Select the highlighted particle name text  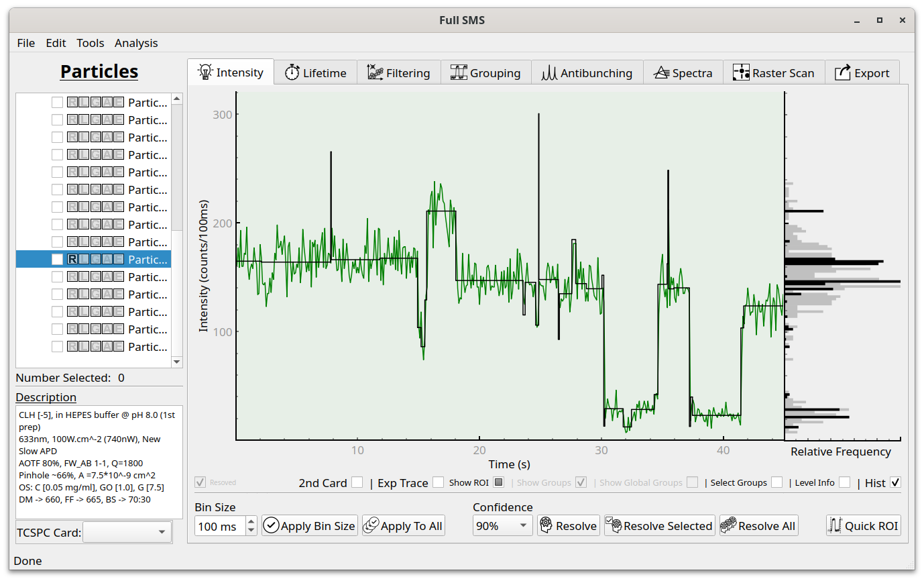click(148, 260)
